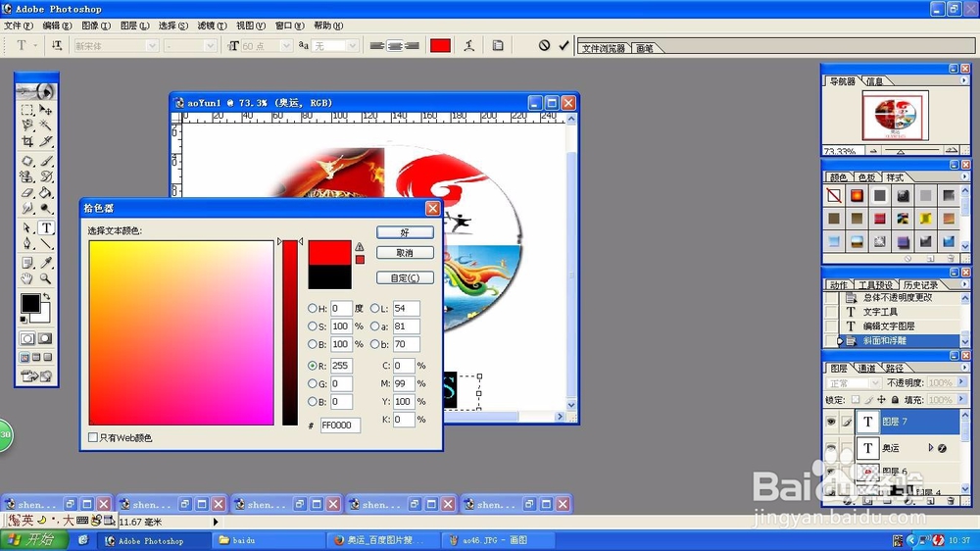The width and height of the screenshot is (980, 551).
Task: Open opacity 不透明度 slider arrow
Action: [x=960, y=382]
